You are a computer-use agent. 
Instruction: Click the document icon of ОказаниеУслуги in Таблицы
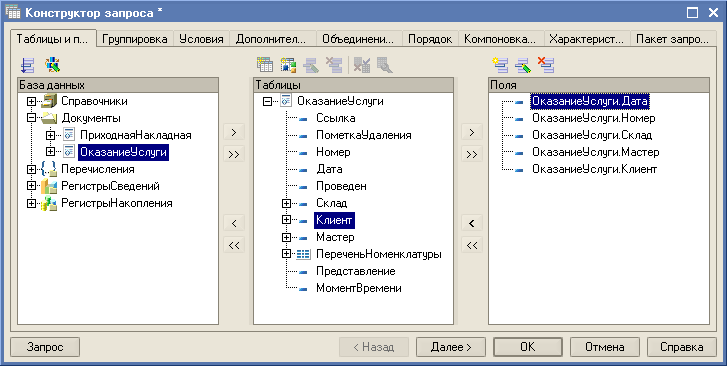pos(286,101)
